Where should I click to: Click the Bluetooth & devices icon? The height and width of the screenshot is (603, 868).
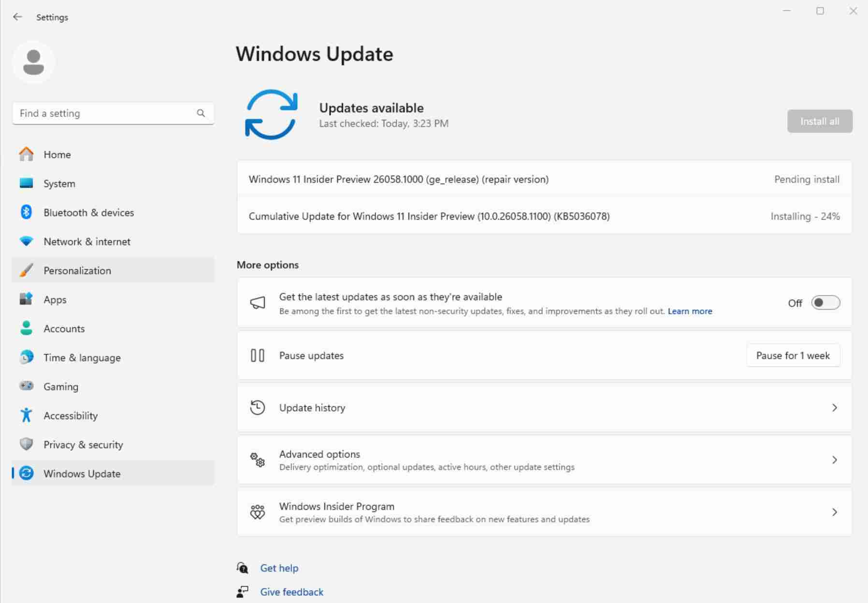click(26, 212)
